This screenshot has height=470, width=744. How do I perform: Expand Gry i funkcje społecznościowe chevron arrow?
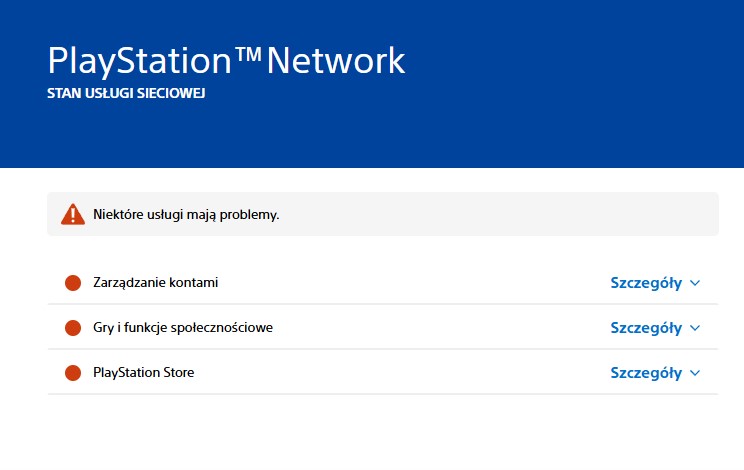[x=696, y=328]
